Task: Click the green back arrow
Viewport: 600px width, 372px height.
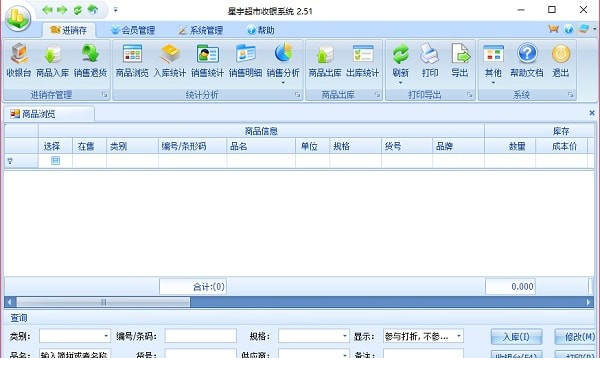Action: [x=47, y=10]
